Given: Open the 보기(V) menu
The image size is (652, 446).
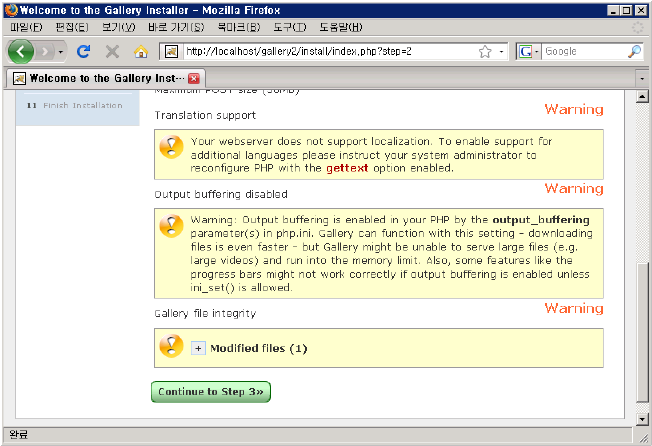Looking at the screenshot, I should 119,27.
